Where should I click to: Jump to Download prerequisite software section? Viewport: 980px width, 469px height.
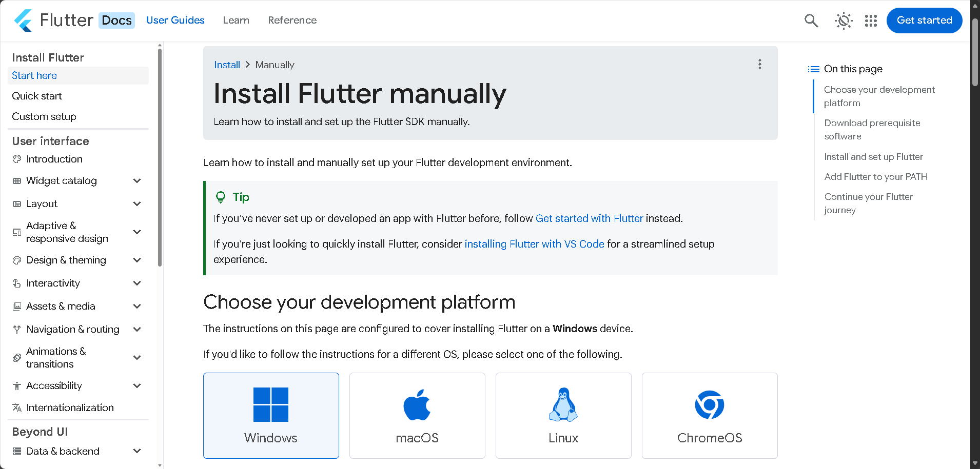coord(872,130)
